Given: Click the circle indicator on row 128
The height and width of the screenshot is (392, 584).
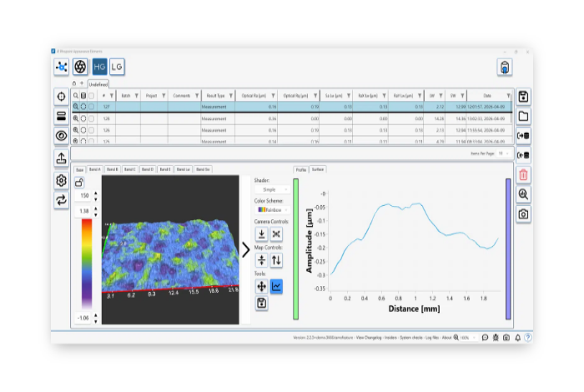Looking at the screenshot, I should tap(83, 118).
